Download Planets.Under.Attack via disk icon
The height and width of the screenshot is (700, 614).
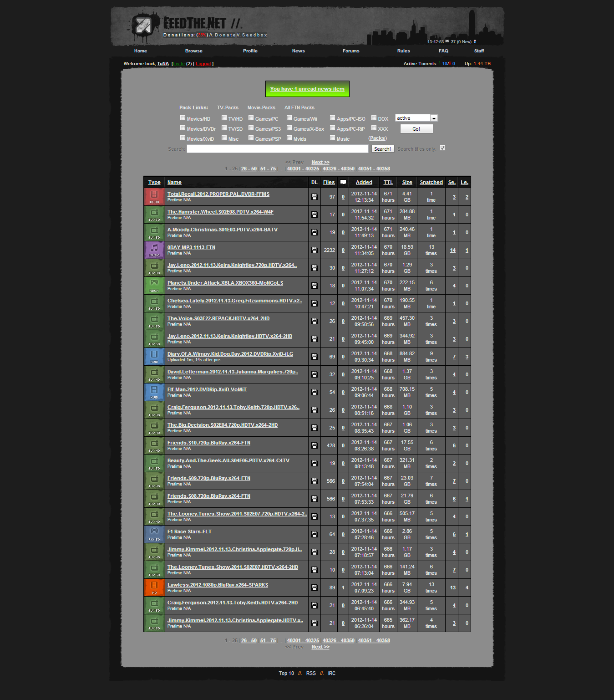314,286
